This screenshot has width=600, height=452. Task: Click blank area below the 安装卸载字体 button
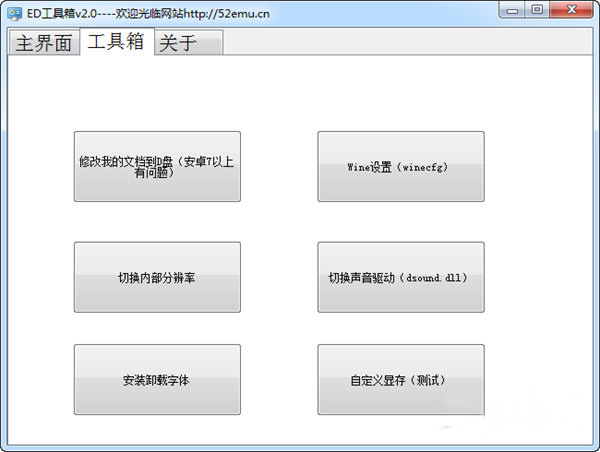(157, 428)
